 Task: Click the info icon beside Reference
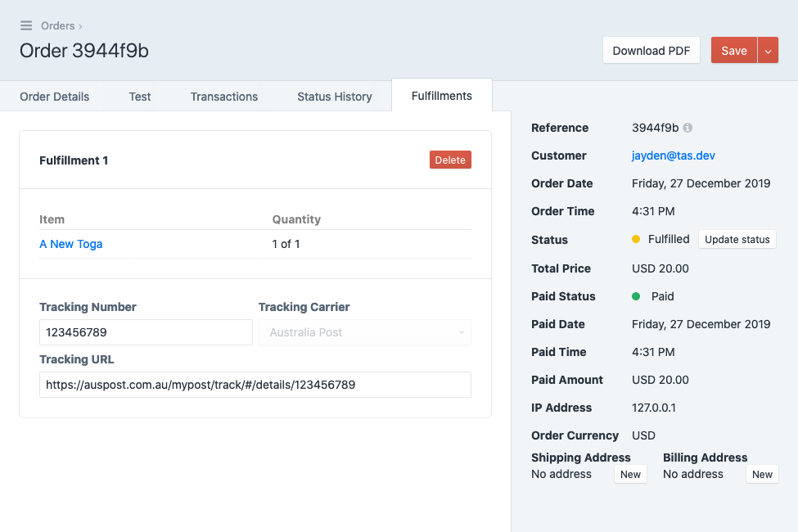click(x=688, y=128)
